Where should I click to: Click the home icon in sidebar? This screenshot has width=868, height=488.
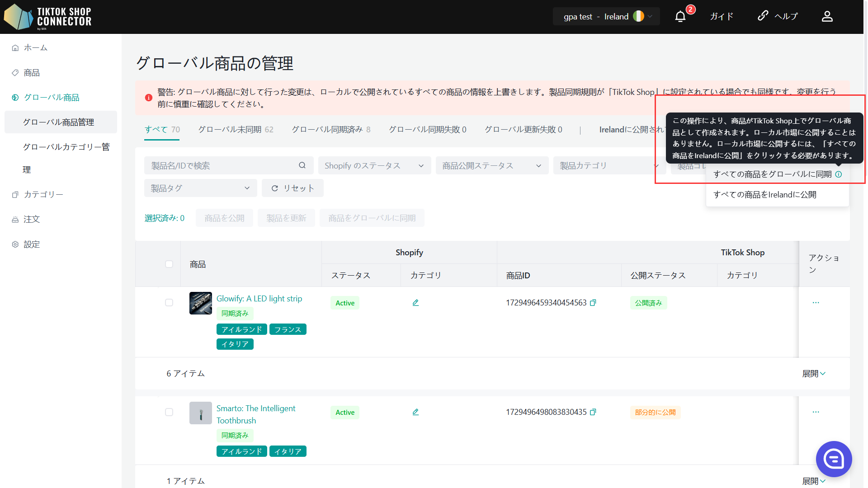15,48
